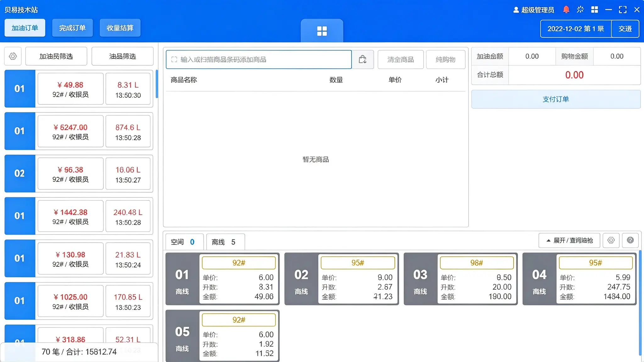
Task: Open pump panel settings gear icon
Action: pyautogui.click(x=611, y=240)
